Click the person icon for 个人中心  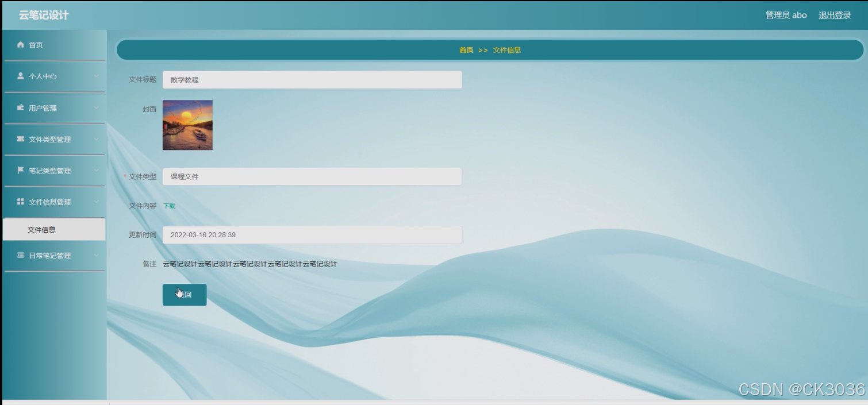21,76
